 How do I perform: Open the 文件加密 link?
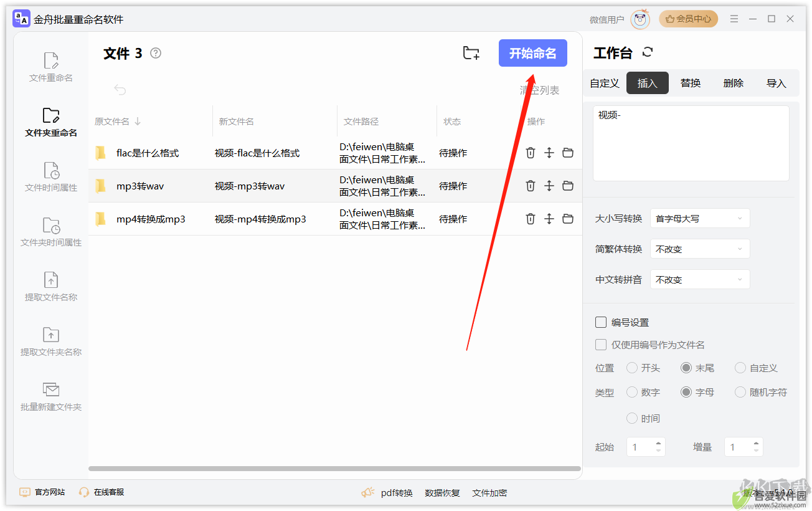[x=489, y=493]
